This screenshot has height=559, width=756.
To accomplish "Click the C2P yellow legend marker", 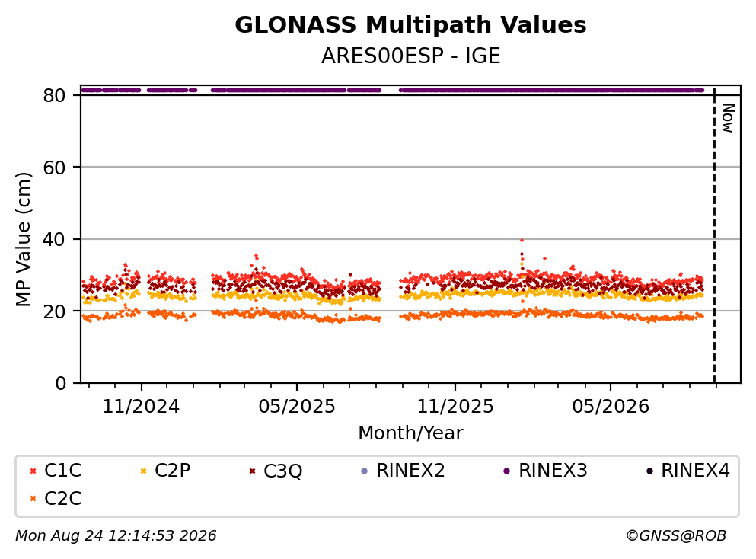I will (x=143, y=471).
